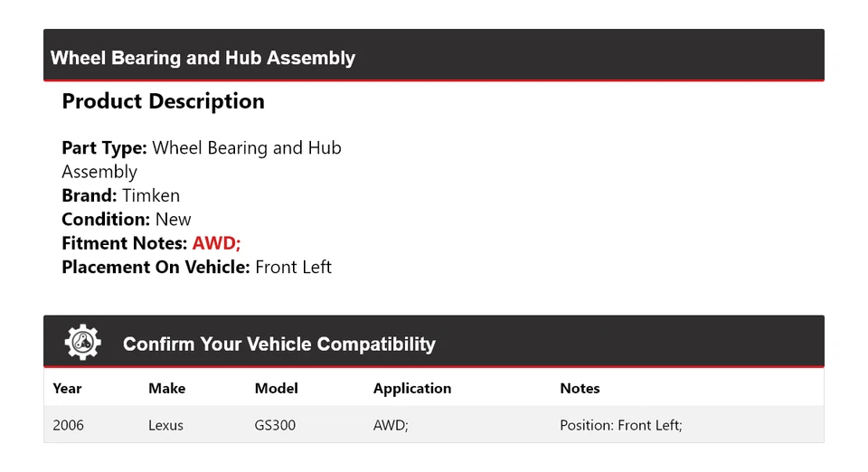Click the Make column header
Image resolution: width=868 pixels, height=472 pixels.
[166, 389]
